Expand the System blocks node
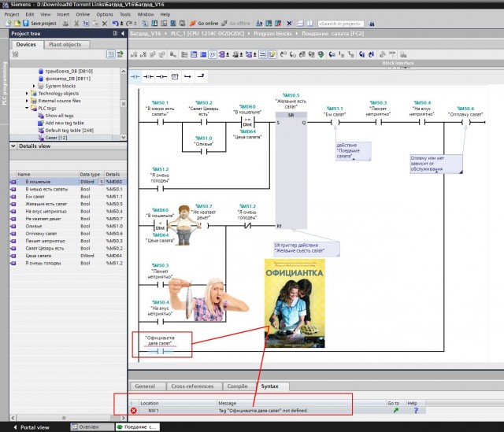 tap(34, 86)
